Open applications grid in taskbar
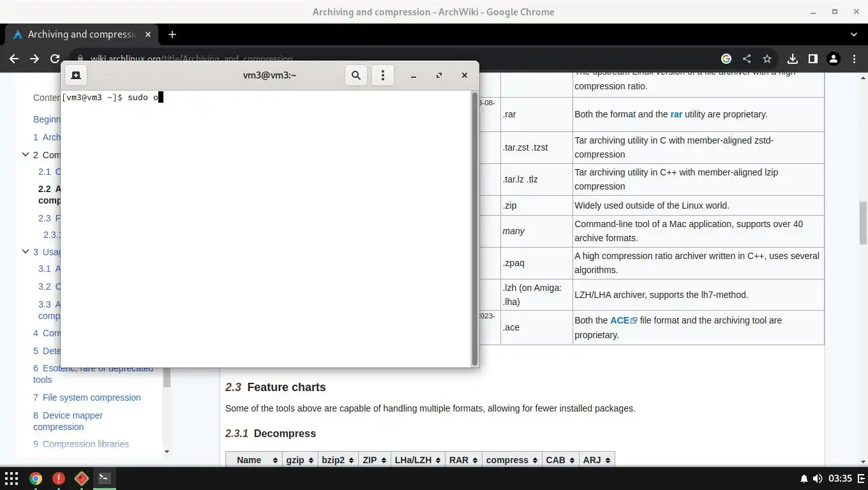This screenshot has height=490, width=868. pyautogui.click(x=11, y=478)
